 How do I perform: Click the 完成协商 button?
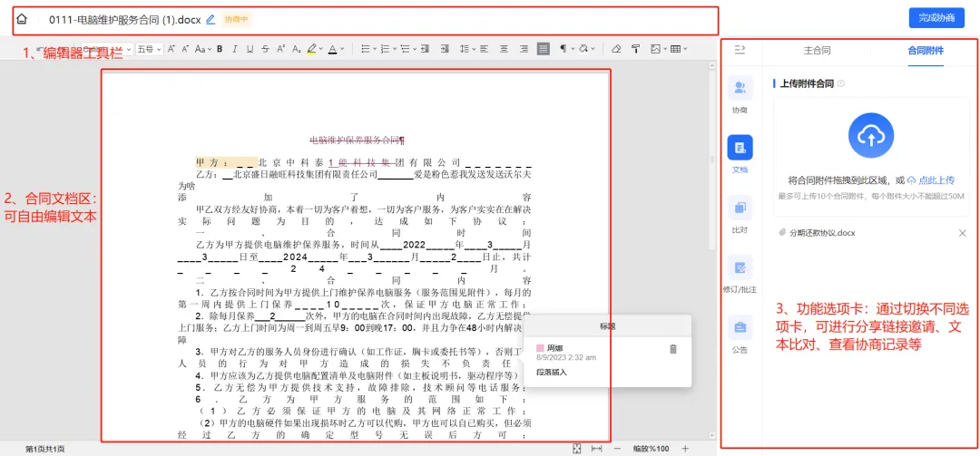936,18
